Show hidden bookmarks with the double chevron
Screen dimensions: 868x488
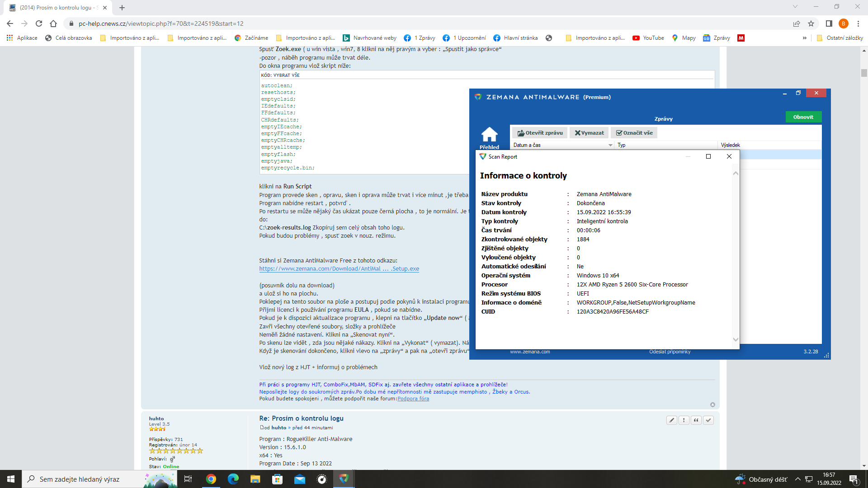click(x=804, y=38)
